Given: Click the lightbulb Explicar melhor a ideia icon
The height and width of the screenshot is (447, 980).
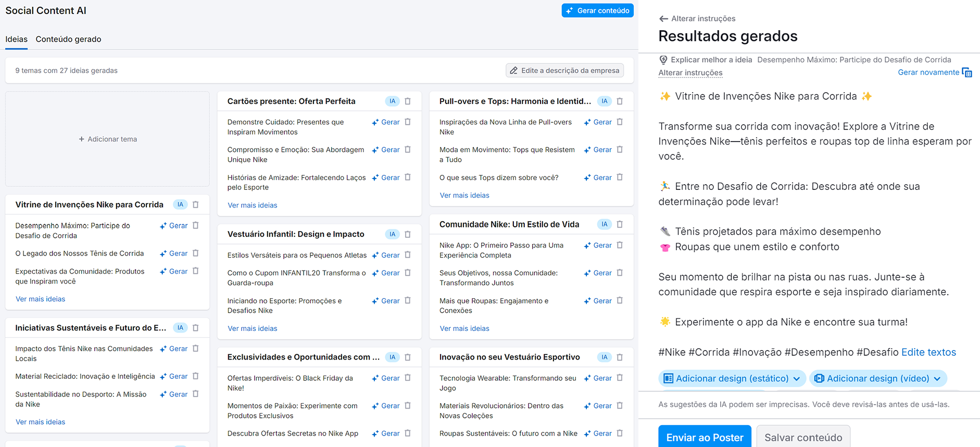Looking at the screenshot, I should click(x=663, y=60).
